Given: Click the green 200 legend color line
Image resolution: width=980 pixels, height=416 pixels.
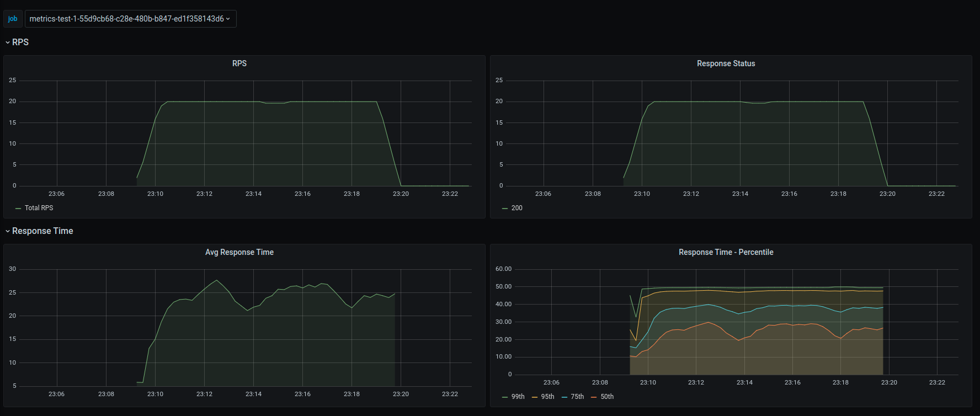Looking at the screenshot, I should pos(505,209).
